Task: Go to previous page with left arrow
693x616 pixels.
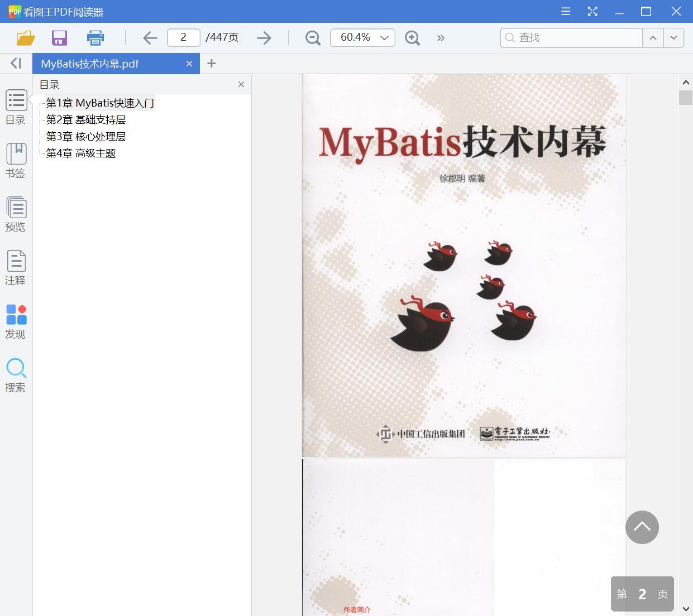Action: tap(150, 37)
